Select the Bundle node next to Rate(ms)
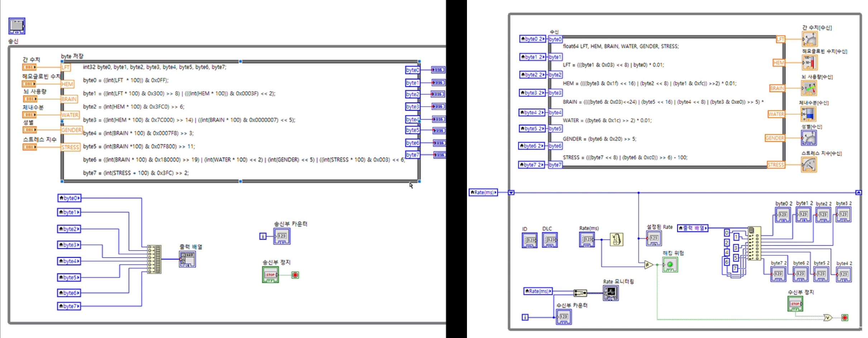868x338 pixels. pyautogui.click(x=580, y=293)
